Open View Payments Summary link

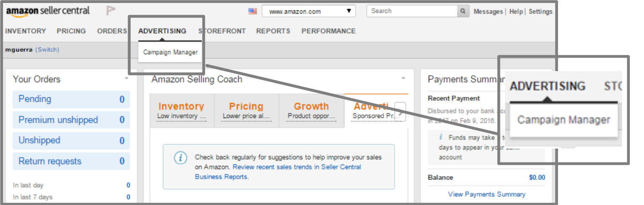click(487, 194)
